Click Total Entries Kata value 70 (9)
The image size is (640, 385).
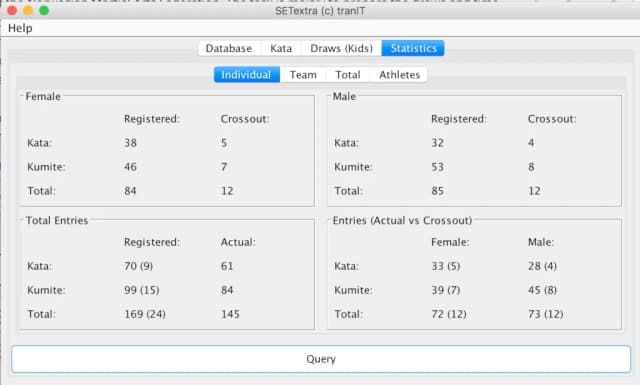pyautogui.click(x=138, y=266)
